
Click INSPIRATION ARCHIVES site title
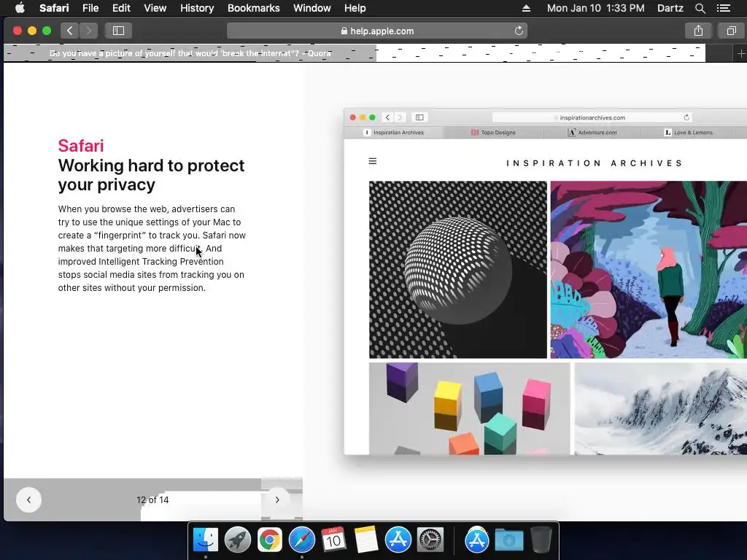click(595, 163)
